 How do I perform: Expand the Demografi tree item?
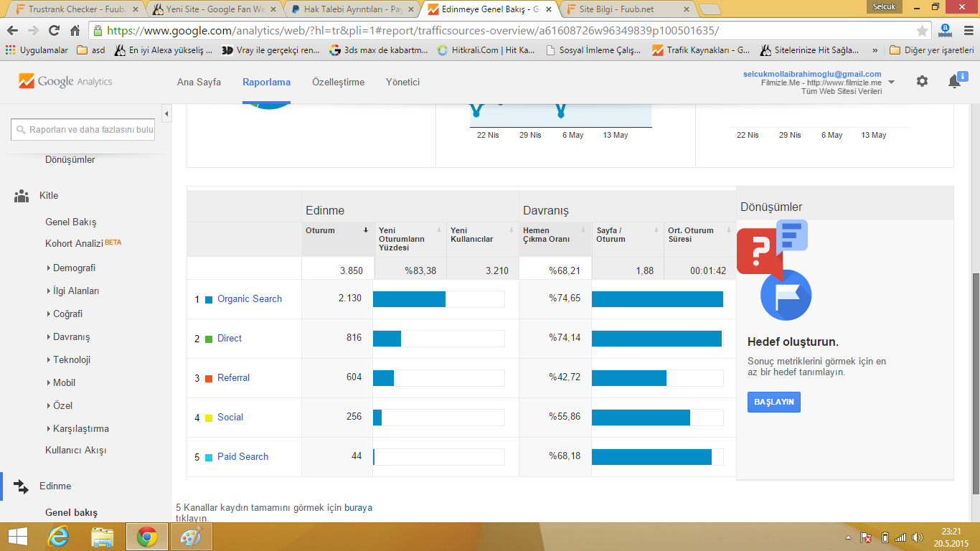pyautogui.click(x=74, y=268)
